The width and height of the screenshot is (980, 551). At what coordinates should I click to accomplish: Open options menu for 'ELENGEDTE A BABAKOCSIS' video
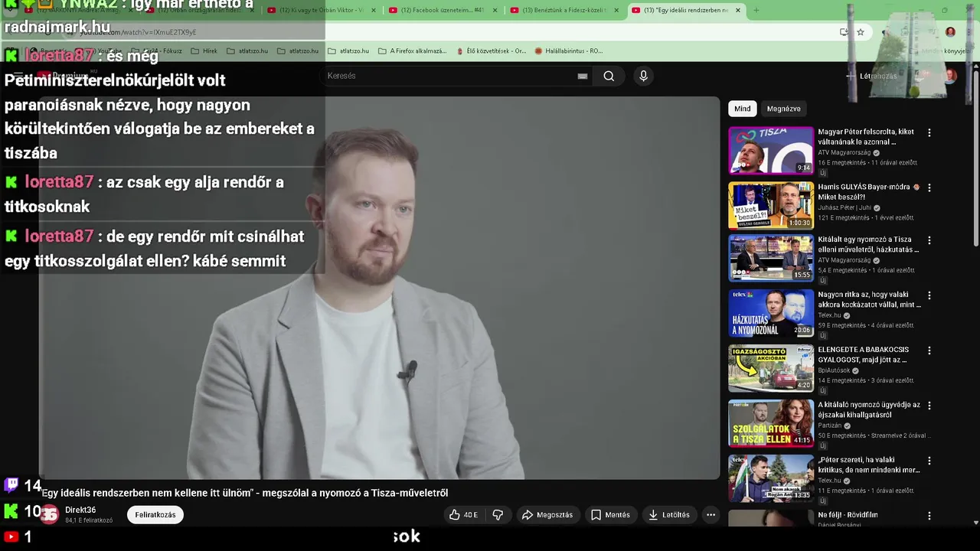[929, 350]
